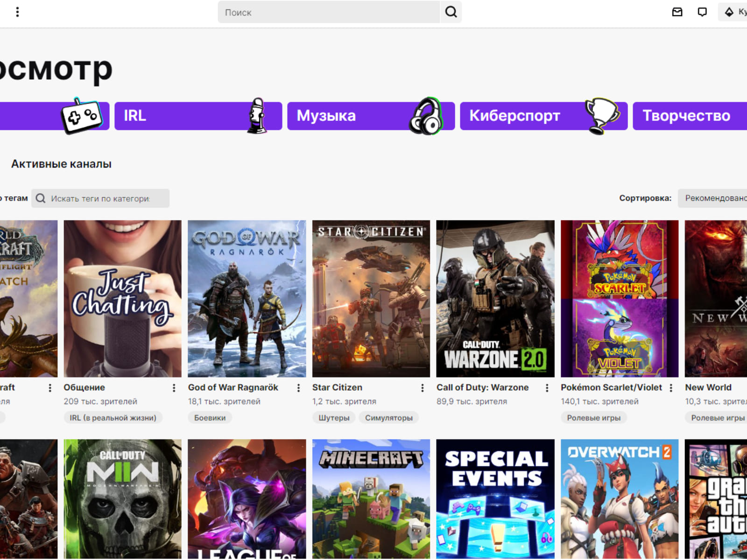
Task: Select the Шутеры tag
Action: click(x=334, y=418)
